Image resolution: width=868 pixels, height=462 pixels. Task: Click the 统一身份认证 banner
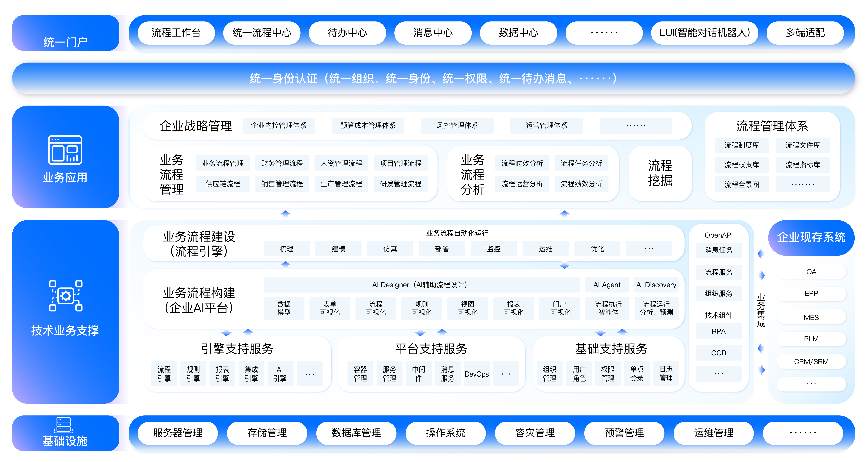coord(434,78)
